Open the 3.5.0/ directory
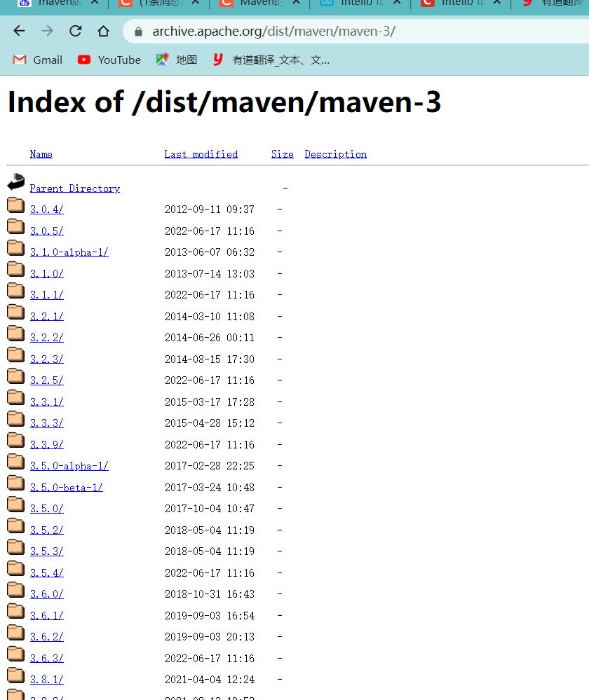Image resolution: width=589 pixels, height=700 pixels. click(x=47, y=509)
